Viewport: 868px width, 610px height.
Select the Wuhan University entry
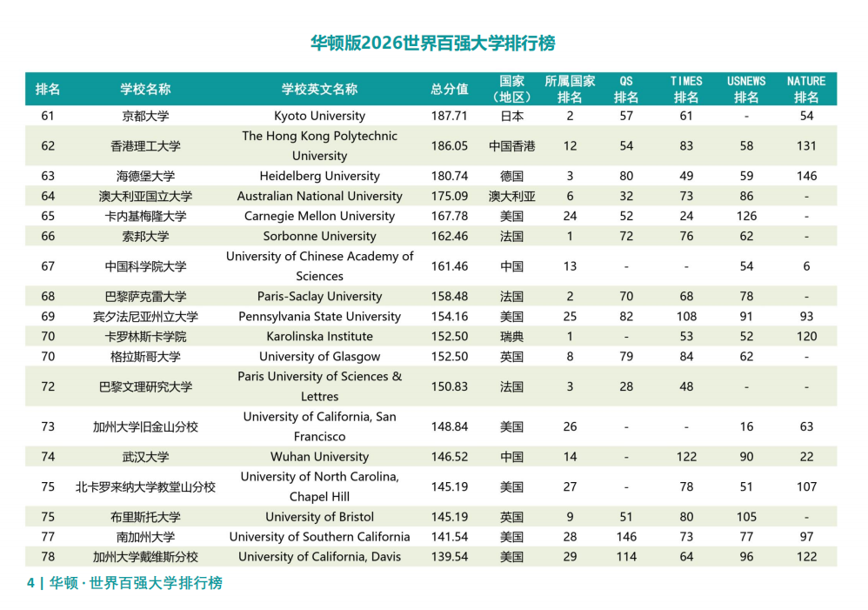coord(319,456)
